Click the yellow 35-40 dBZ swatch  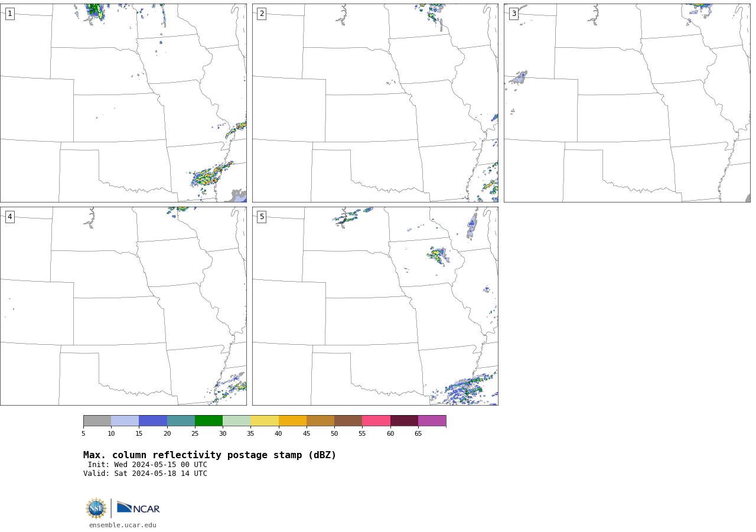265,421
